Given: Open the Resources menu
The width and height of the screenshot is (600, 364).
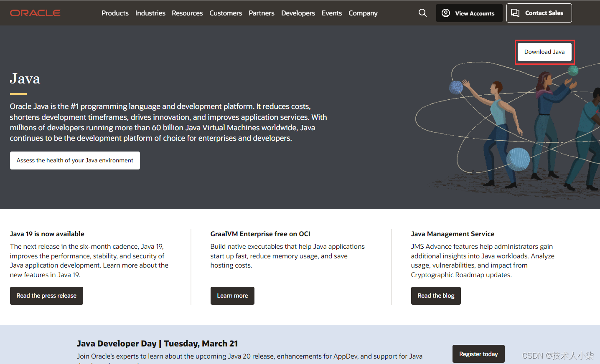Looking at the screenshot, I should 187,13.
